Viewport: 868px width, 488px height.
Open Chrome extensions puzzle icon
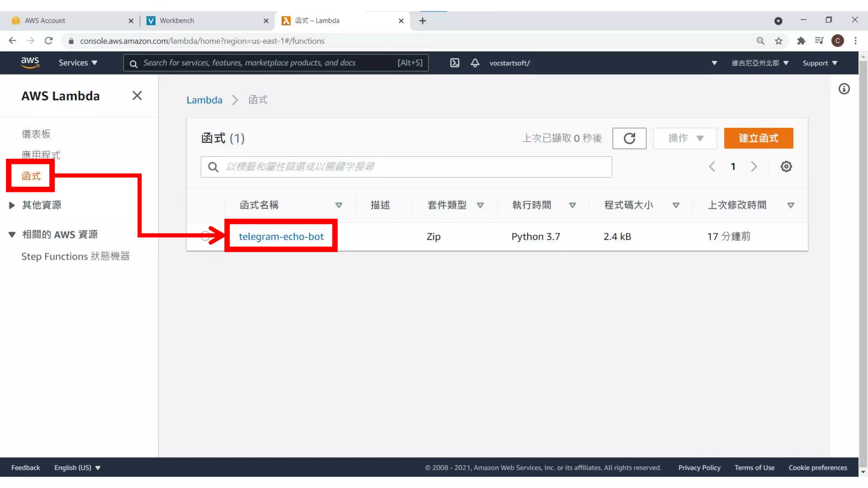coord(801,41)
